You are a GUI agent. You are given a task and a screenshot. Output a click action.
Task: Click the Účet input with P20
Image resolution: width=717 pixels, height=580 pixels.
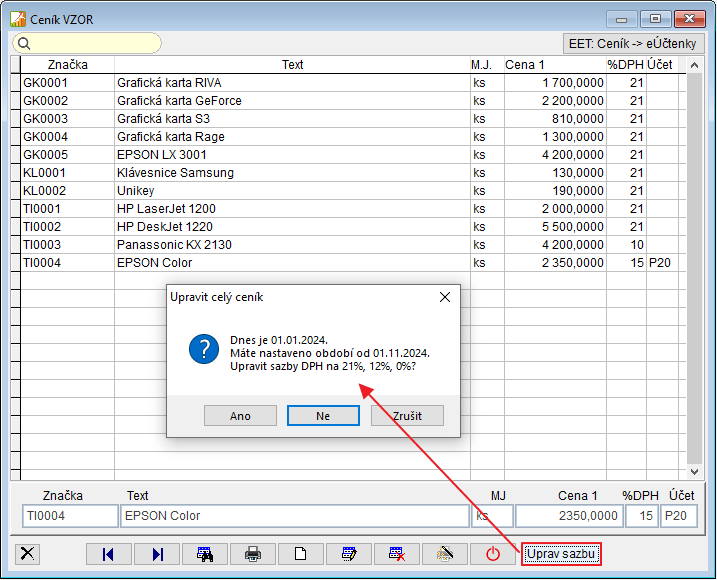point(679,516)
